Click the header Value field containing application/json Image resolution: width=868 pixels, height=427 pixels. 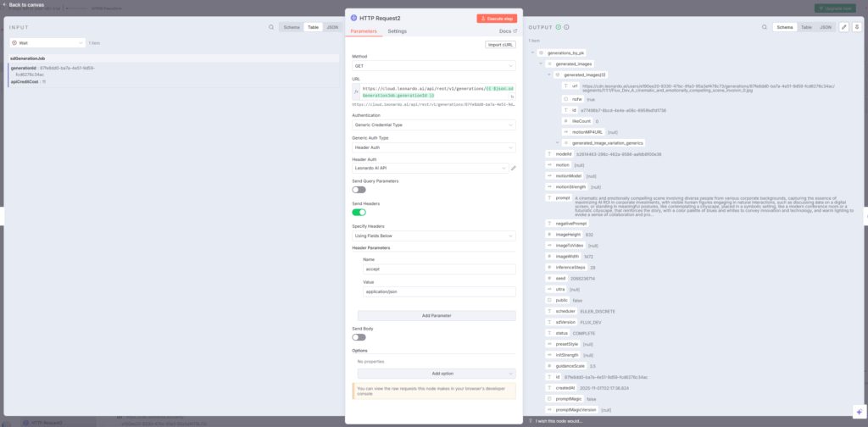coord(438,291)
